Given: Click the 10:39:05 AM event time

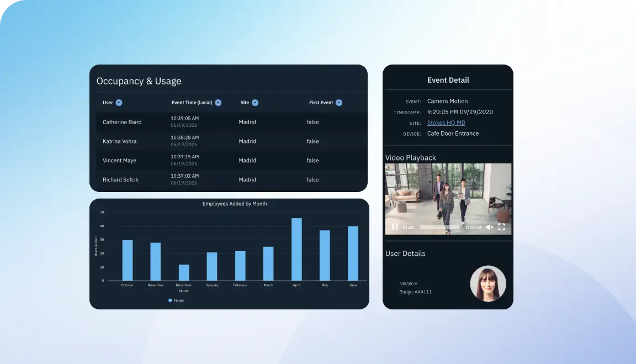Looking at the screenshot, I should [184, 119].
